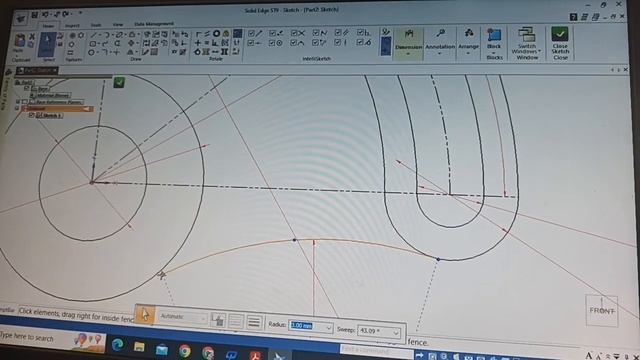Toggle IntelliSketch checkbox beside the crossed-lines intersection icon
640x360 pixels.
pos(295,33)
